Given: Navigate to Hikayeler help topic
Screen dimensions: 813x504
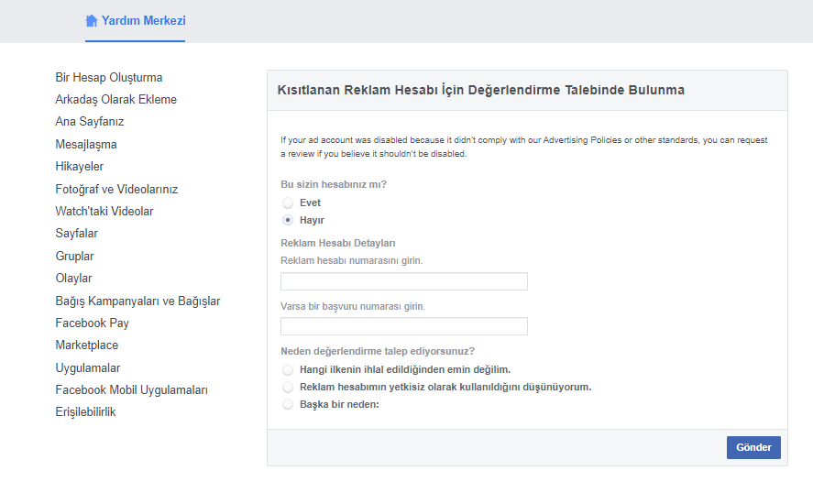Looking at the screenshot, I should (x=80, y=167).
